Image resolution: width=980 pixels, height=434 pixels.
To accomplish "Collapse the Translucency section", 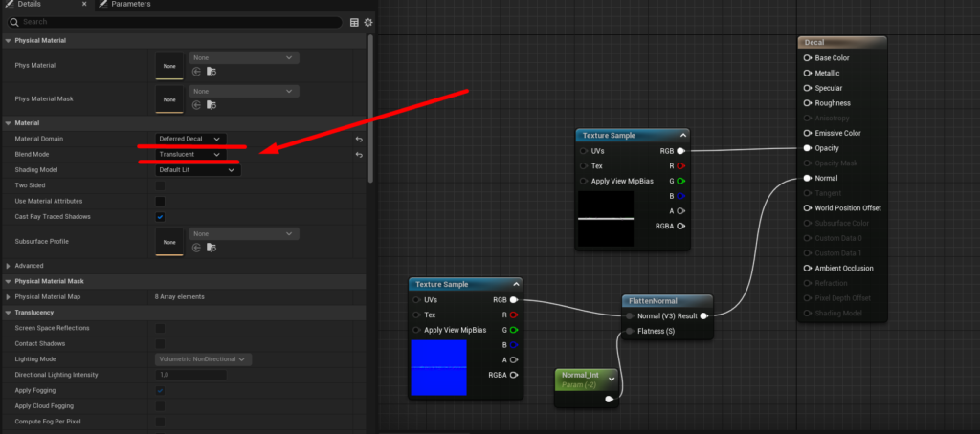I will (8, 313).
